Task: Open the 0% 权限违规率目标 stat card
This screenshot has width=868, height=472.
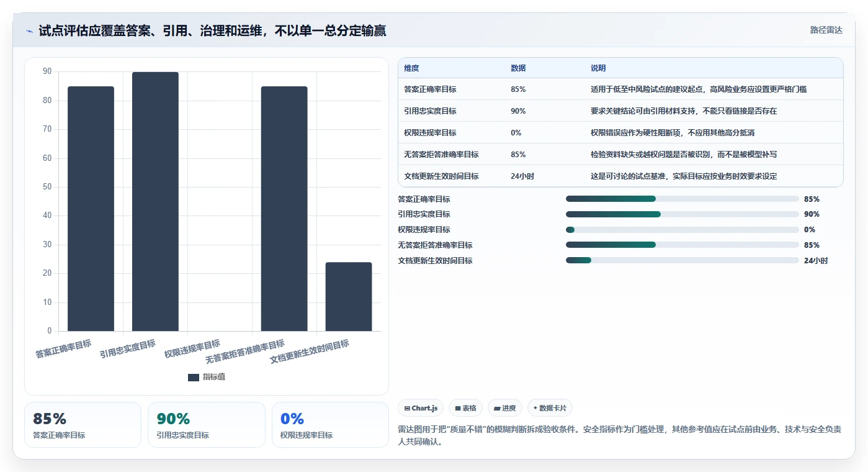Action: [330, 425]
